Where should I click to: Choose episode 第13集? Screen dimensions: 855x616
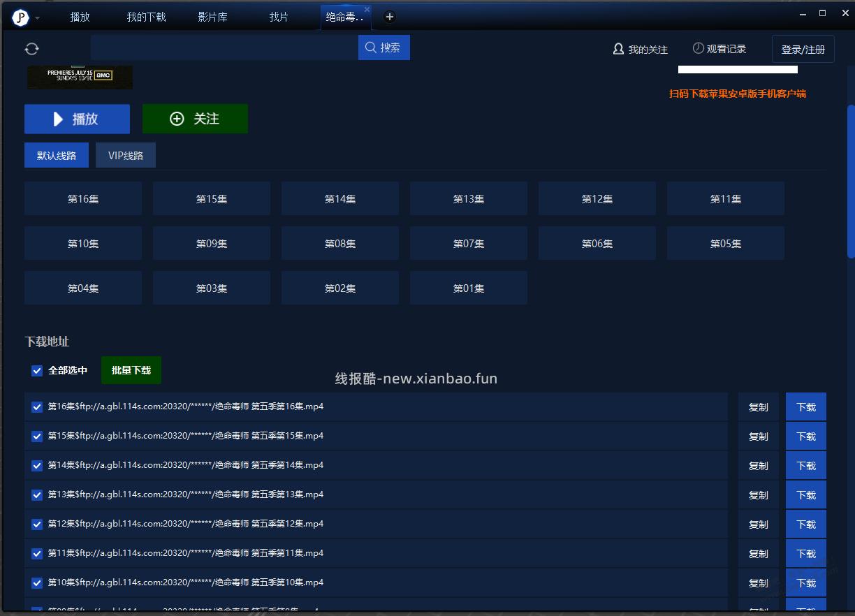tap(469, 199)
